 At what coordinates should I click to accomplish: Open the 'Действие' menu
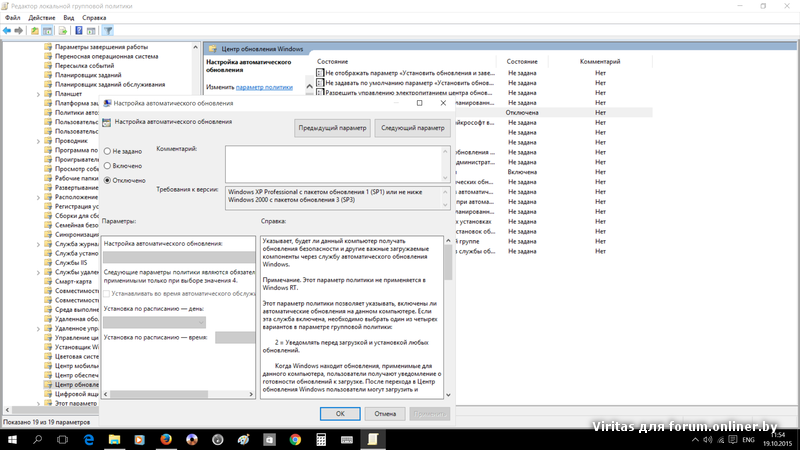point(42,18)
